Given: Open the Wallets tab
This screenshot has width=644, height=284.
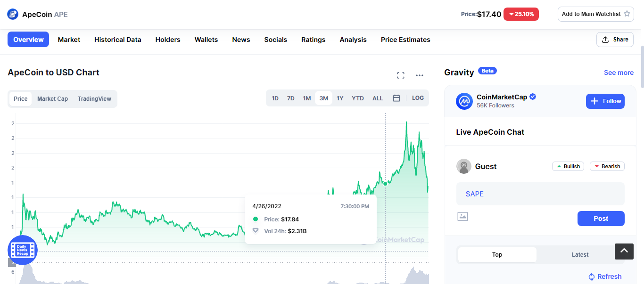Looking at the screenshot, I should pyautogui.click(x=206, y=40).
